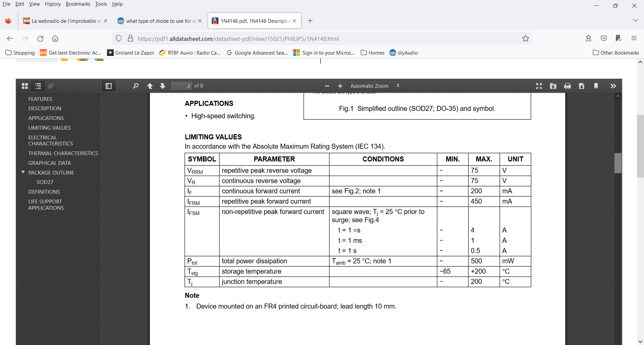The width and height of the screenshot is (644, 345).
Task: List all tabs dropdown
Action: pyautogui.click(x=635, y=20)
